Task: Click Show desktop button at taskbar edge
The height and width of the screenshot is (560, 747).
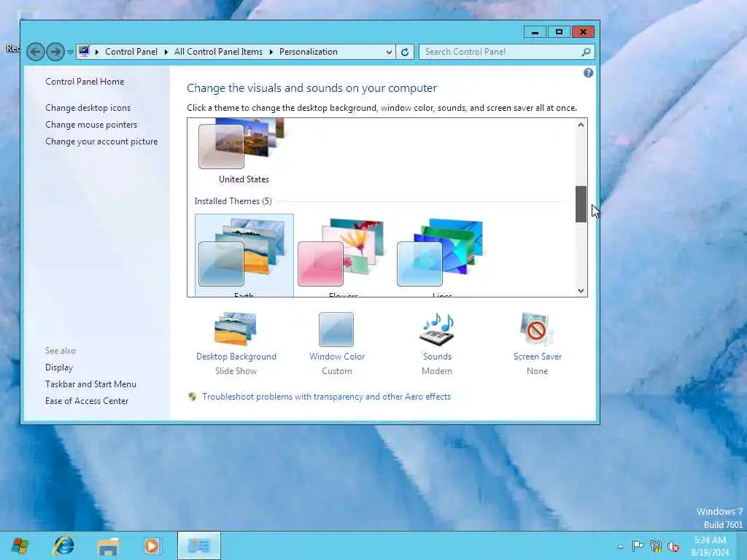Action: coord(741,546)
